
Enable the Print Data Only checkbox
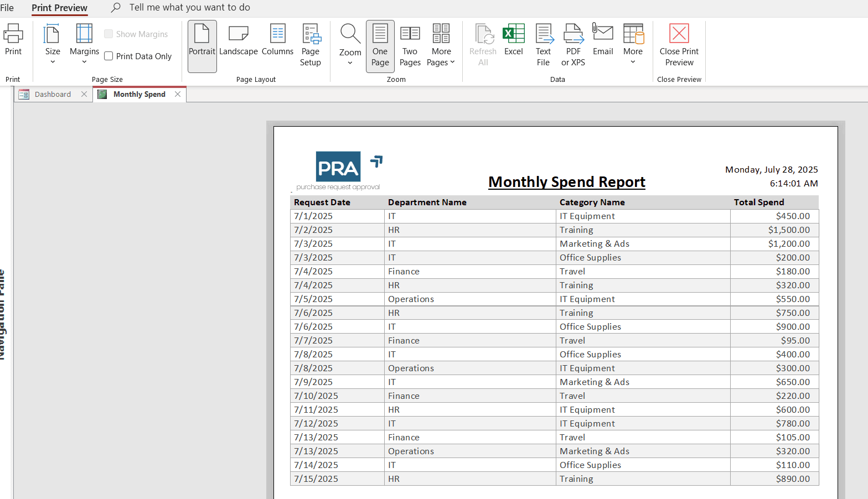(109, 56)
